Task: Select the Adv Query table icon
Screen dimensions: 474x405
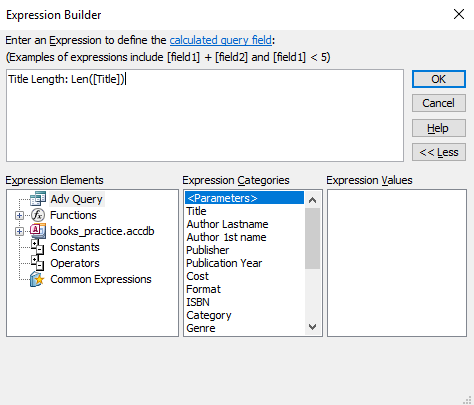Action: point(38,199)
